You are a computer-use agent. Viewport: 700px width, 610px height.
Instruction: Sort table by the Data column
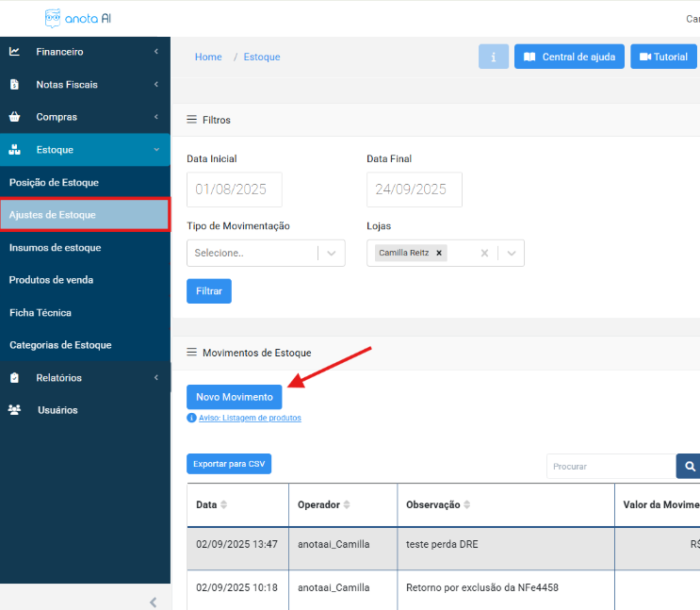224,504
